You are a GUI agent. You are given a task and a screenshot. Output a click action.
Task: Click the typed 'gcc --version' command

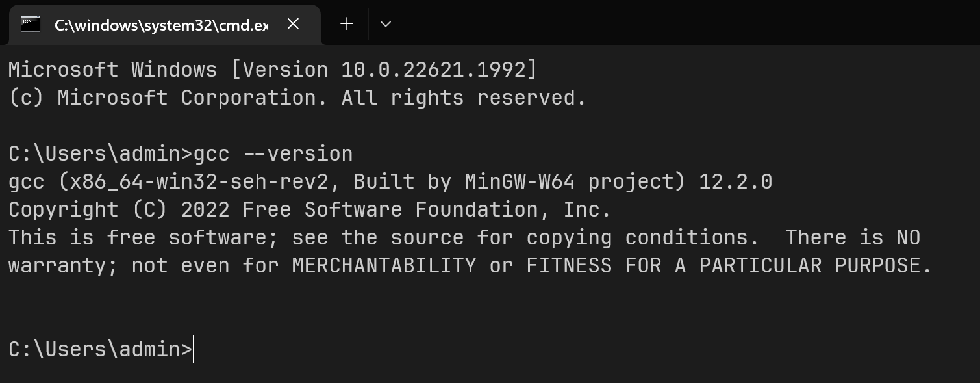point(273,153)
